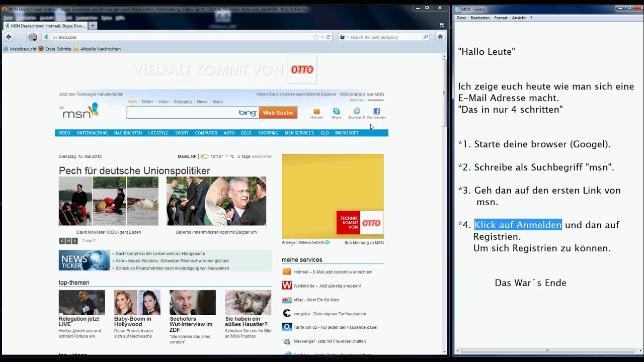Click the Anmelden link on MSN
644x362 pixels.
pyautogui.click(x=376, y=100)
